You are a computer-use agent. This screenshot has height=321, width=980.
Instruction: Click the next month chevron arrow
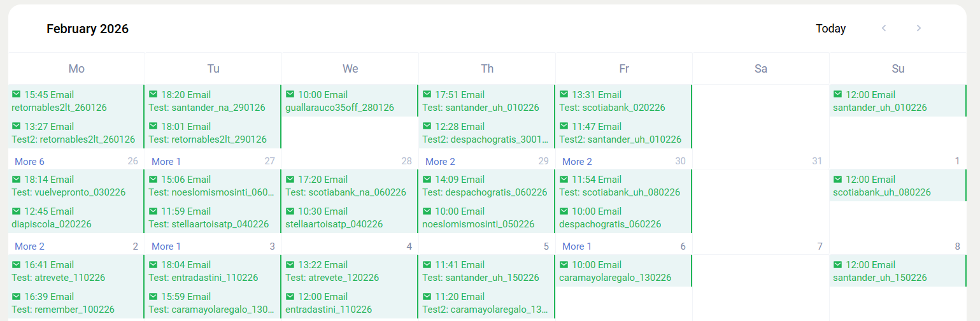(918, 28)
